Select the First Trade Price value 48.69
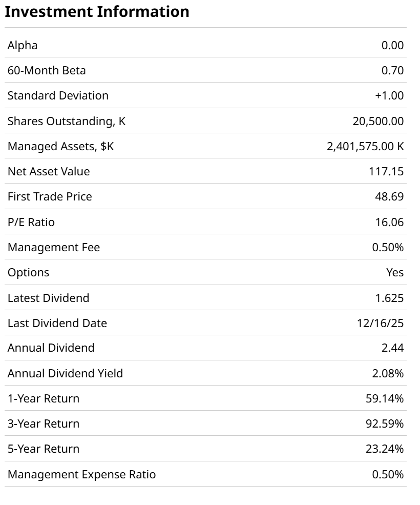This screenshot has height=505, width=420. pos(389,196)
